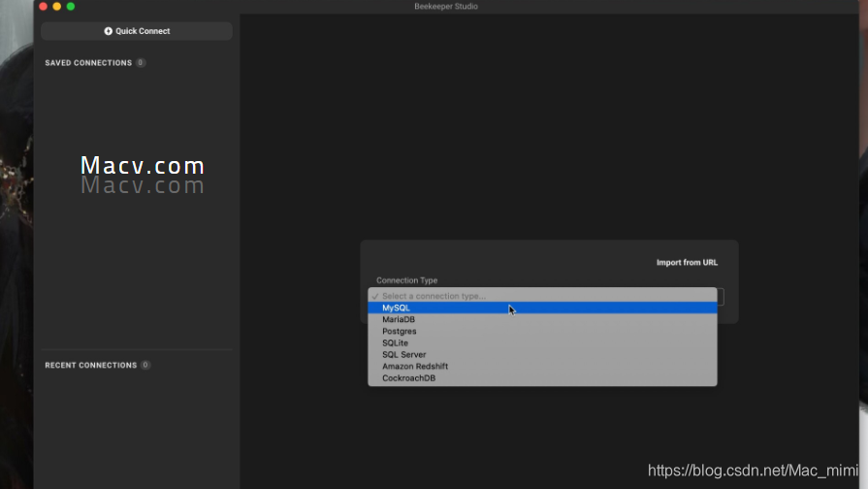868x489 pixels.
Task: Open the Import from URL link
Action: [x=687, y=263]
